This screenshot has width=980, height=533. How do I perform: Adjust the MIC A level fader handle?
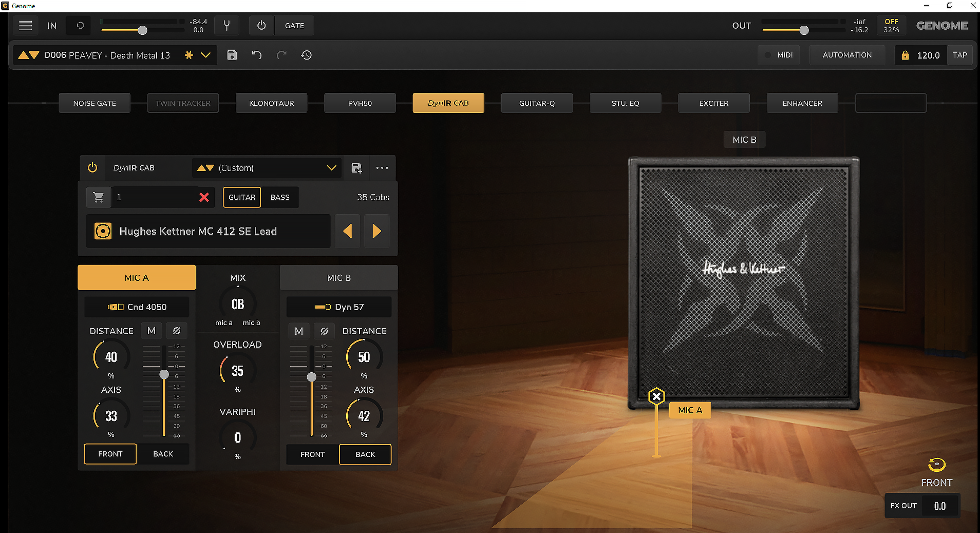pyautogui.click(x=164, y=374)
